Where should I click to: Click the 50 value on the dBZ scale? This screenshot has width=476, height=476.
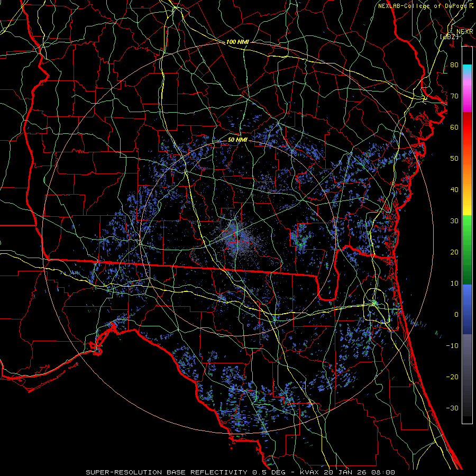[x=454, y=159]
